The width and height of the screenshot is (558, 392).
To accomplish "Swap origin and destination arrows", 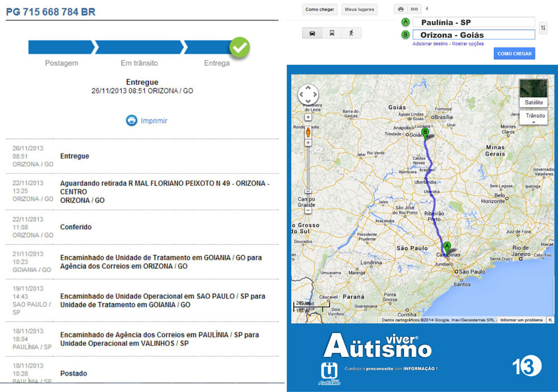I will click(x=543, y=28).
